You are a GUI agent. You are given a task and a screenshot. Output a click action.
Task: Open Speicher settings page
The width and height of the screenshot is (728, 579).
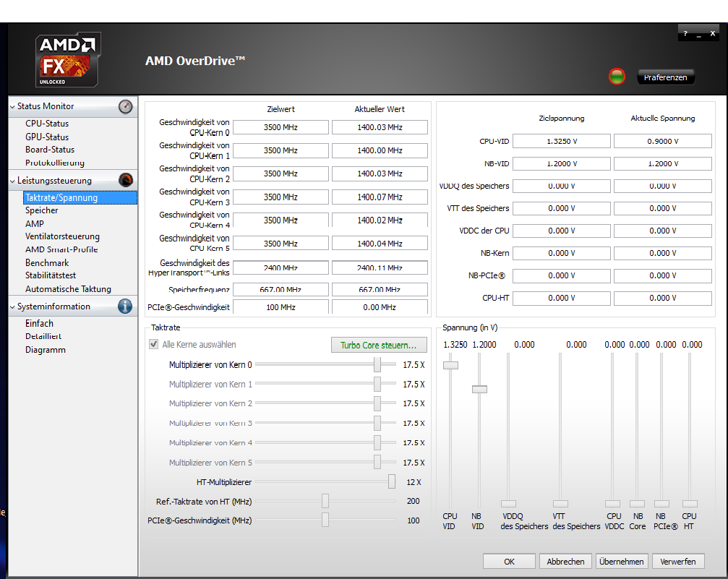41,210
